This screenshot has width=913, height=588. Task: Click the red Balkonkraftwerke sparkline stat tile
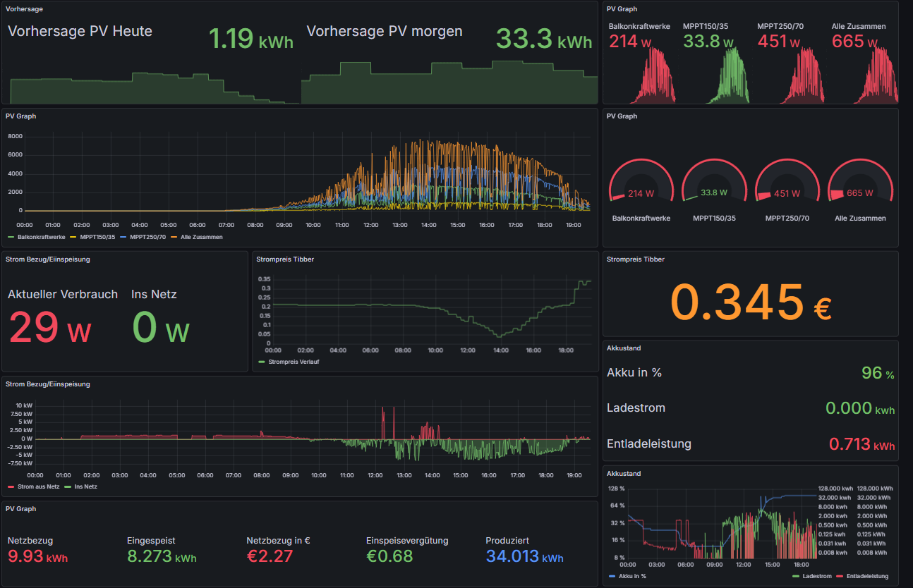[x=641, y=63]
